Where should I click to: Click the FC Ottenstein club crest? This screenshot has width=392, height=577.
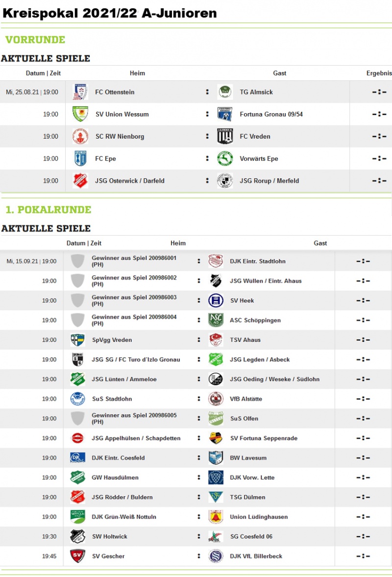click(80, 92)
